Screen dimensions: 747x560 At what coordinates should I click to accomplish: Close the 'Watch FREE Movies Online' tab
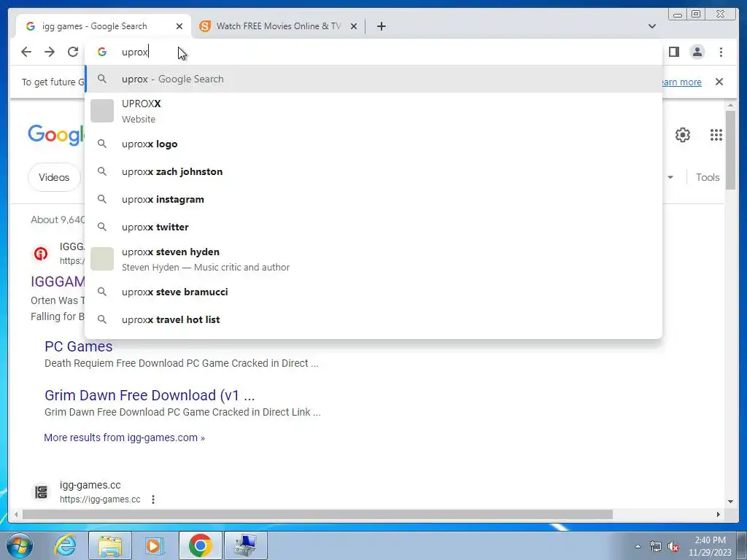[x=354, y=26]
